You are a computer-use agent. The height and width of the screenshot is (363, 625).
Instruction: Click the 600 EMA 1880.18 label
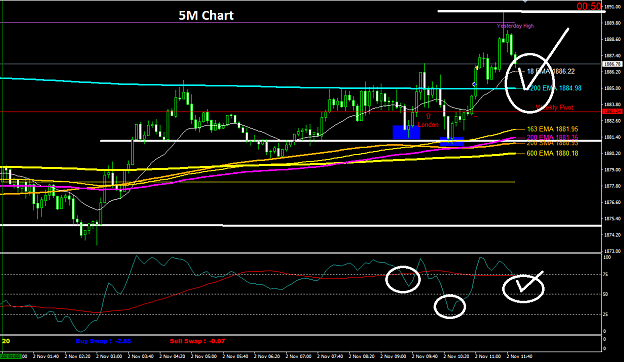click(552, 153)
